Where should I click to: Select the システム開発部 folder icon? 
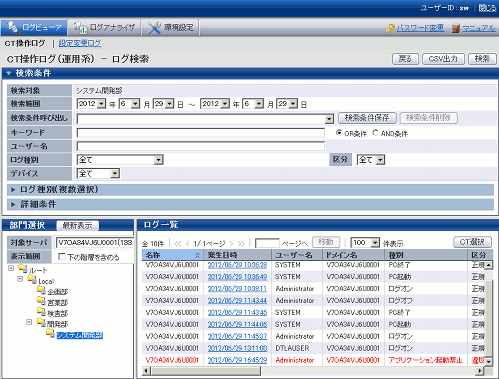(x=51, y=333)
